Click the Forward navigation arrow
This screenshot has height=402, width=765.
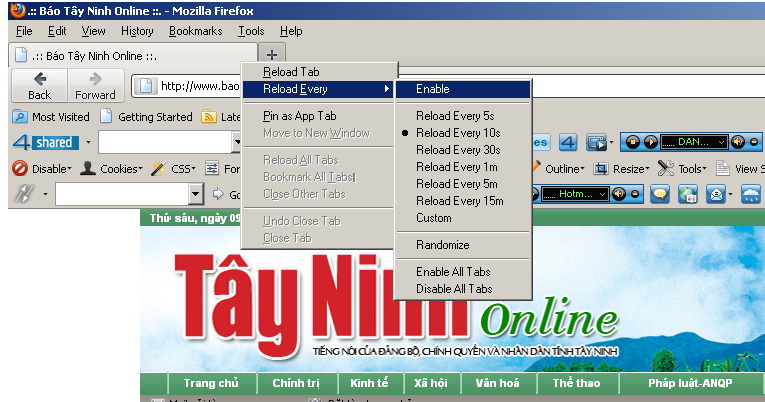point(96,79)
